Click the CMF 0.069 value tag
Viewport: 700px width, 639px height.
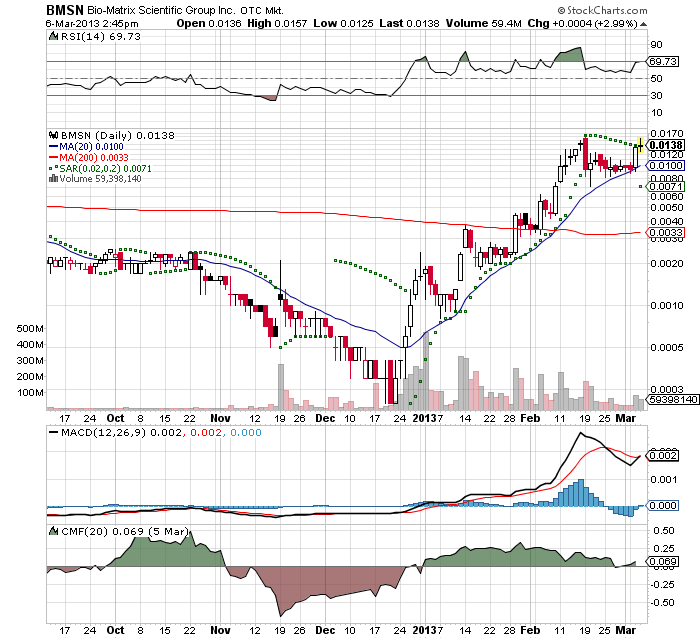coord(663,561)
